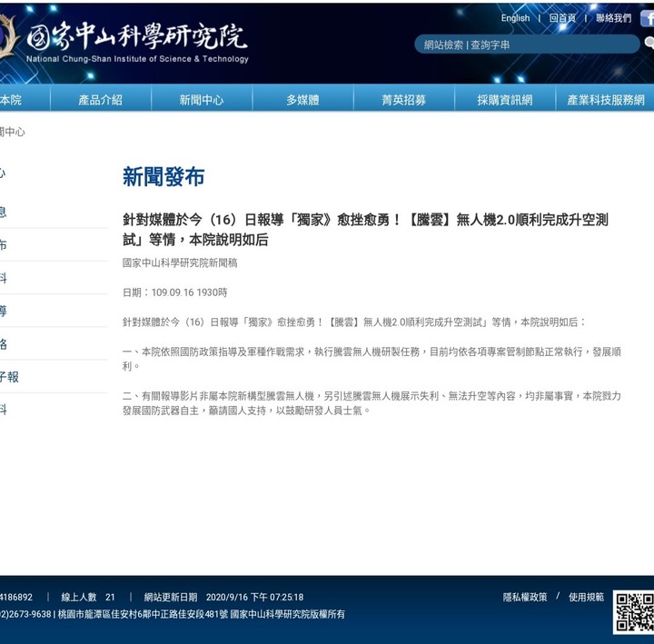Viewport: 654px width, 644px height.
Task: Click the Facebook icon in header
Action: pos(648,19)
